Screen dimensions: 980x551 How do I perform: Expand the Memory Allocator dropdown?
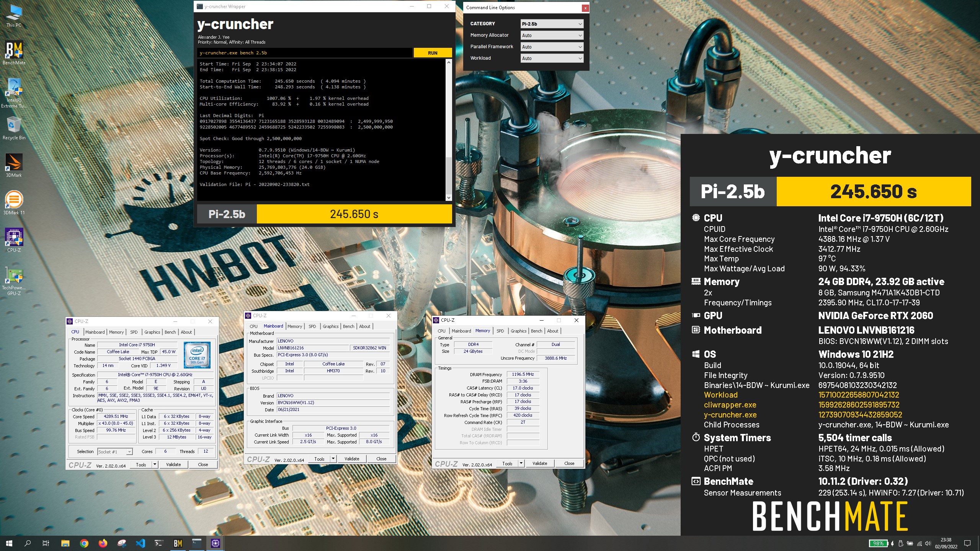coord(552,35)
